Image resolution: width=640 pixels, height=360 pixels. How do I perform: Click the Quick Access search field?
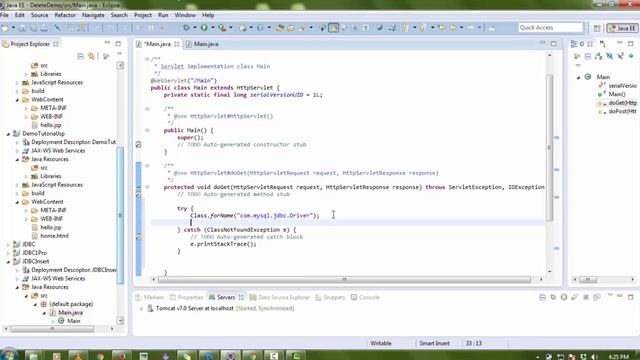pyautogui.click(x=550, y=27)
